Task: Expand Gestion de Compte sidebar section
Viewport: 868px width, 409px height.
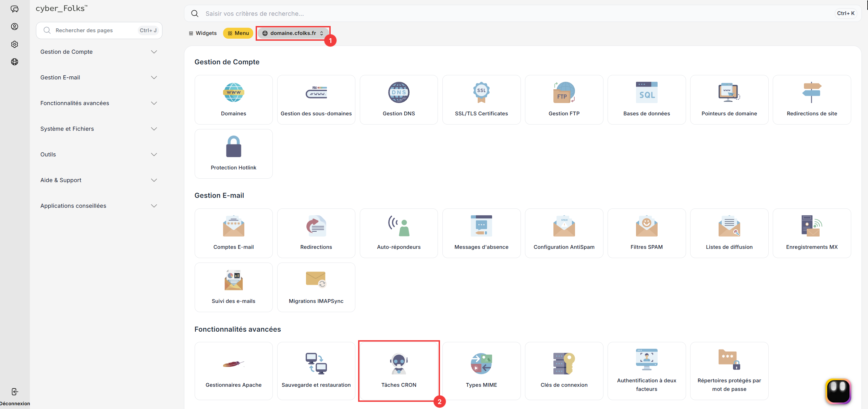Action: tap(99, 52)
